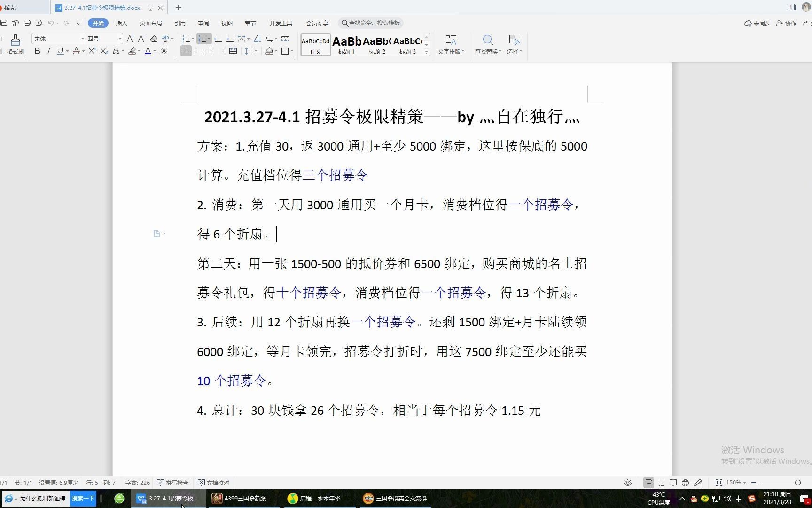Increase paragraph indent
The image size is (812, 508).
point(230,39)
